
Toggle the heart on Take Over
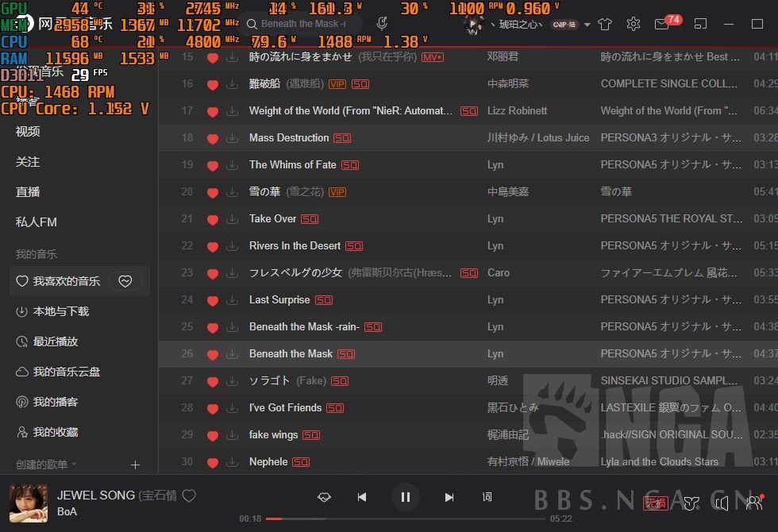212,219
